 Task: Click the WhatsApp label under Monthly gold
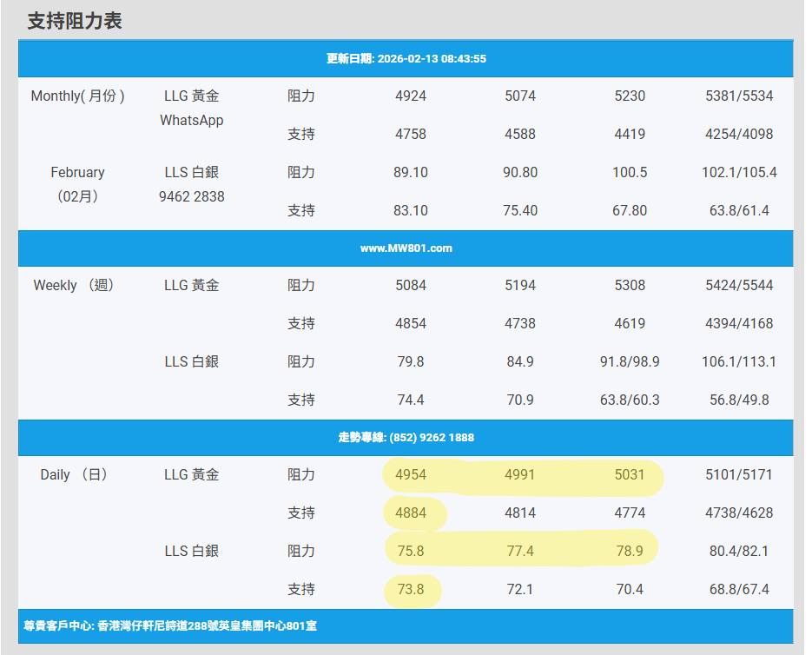(x=191, y=121)
